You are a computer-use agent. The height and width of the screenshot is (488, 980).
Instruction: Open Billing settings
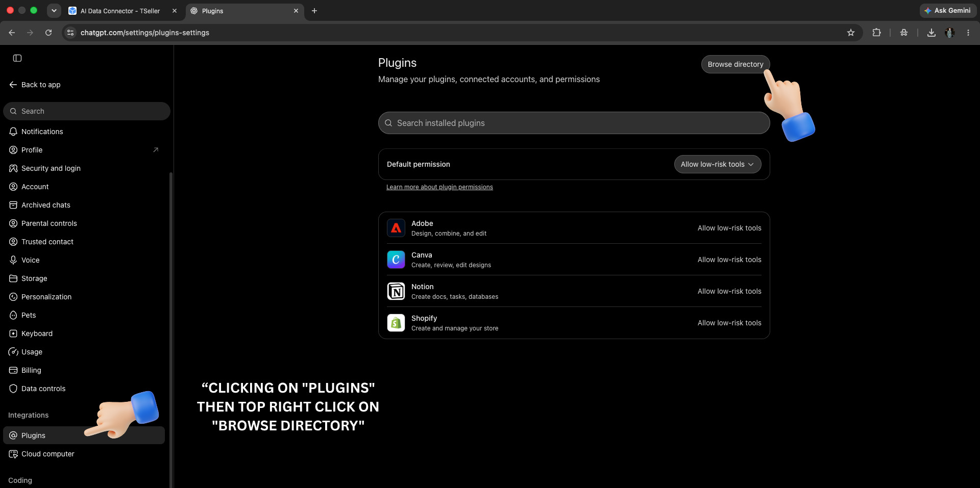(84, 370)
